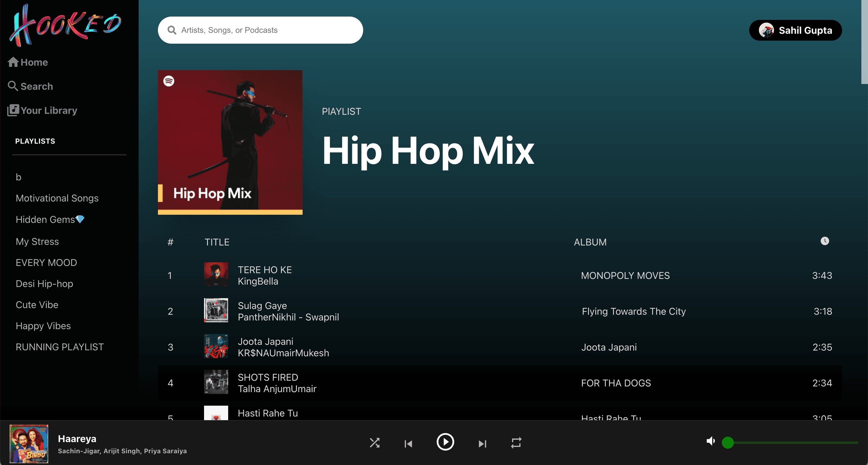Click artists Sachin-Jigar, Arijit Singh, Priya Saraiya
868x465 pixels.
tap(122, 451)
